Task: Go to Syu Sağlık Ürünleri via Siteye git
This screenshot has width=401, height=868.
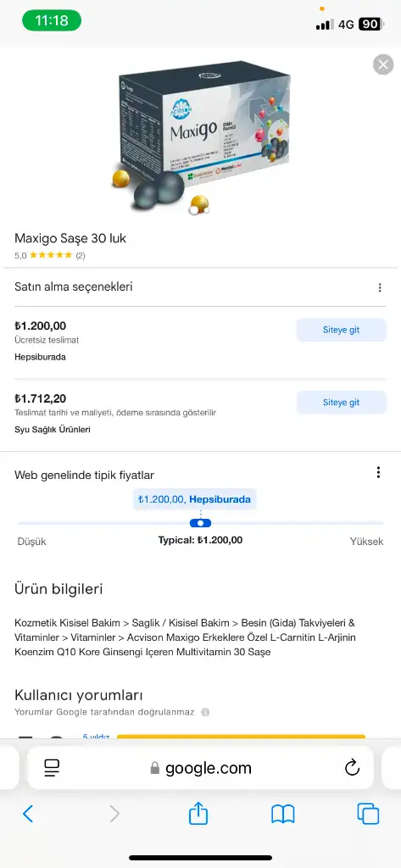Action: click(341, 403)
